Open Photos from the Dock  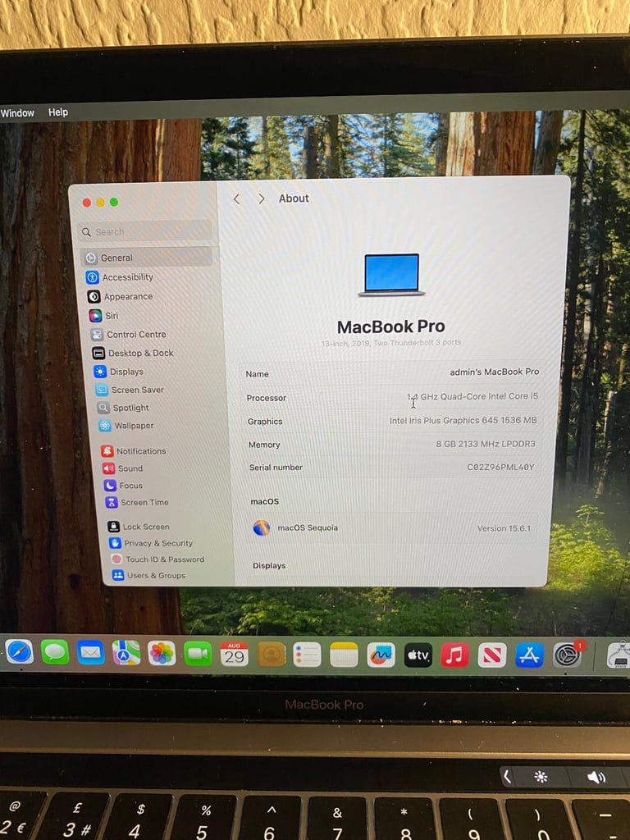[162, 654]
